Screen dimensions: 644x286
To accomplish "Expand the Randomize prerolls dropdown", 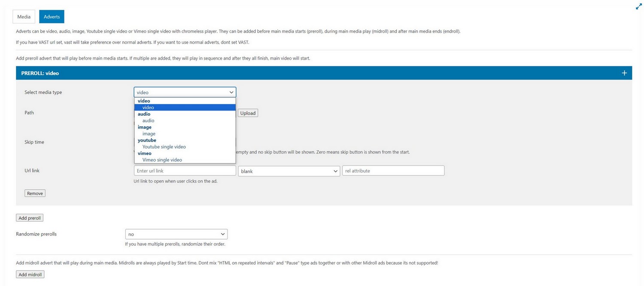I will (x=176, y=234).
